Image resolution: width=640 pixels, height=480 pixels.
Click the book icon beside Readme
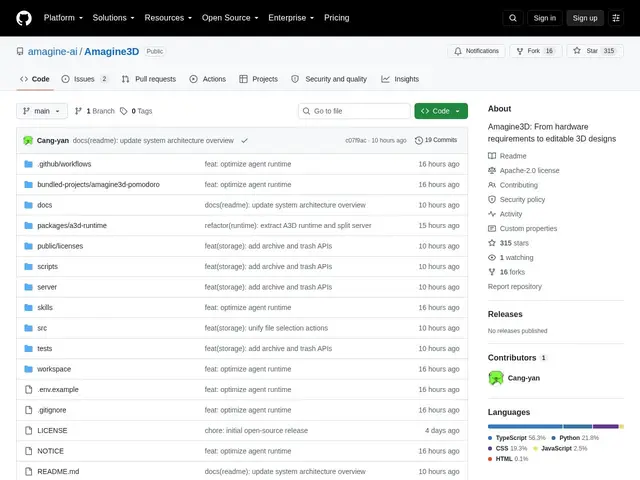(492, 156)
